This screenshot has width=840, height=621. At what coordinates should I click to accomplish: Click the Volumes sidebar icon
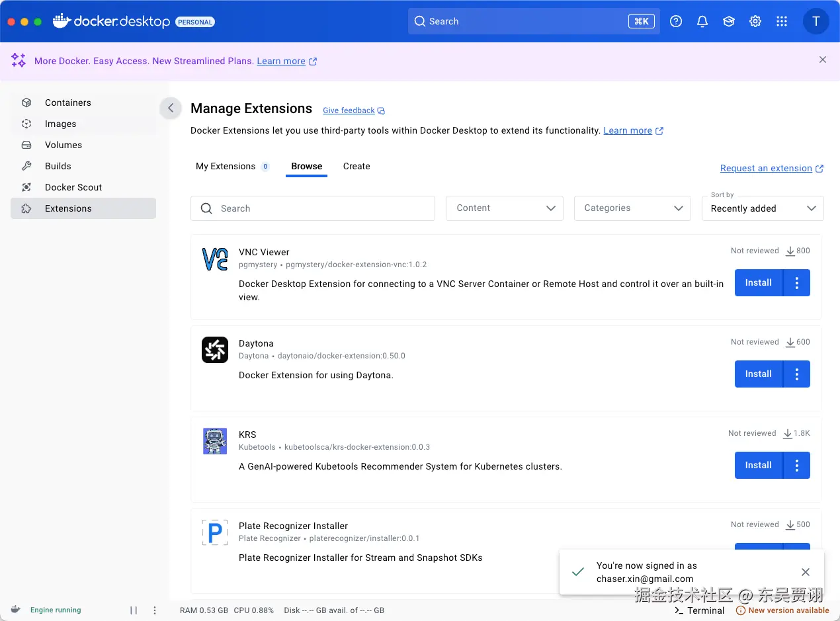pos(26,145)
